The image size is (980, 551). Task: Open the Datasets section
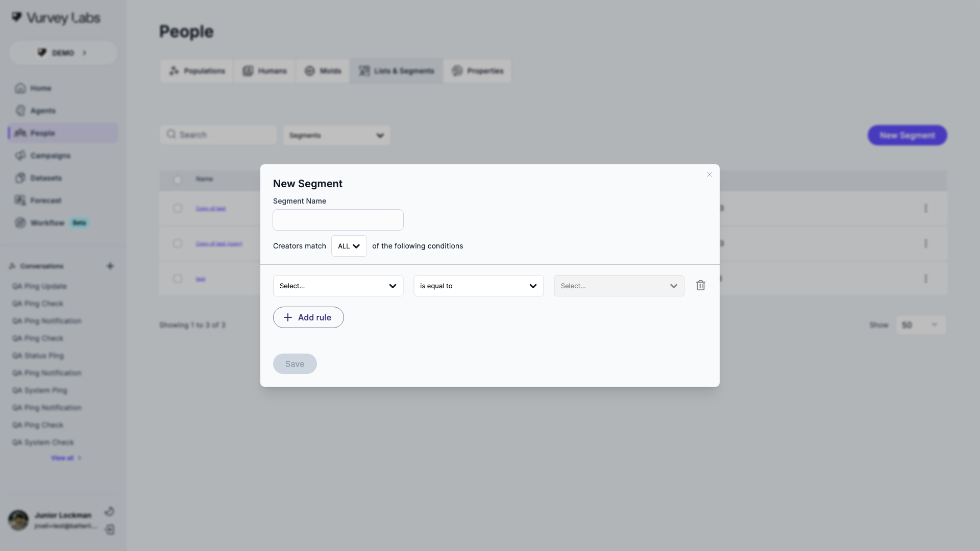click(x=20, y=178)
